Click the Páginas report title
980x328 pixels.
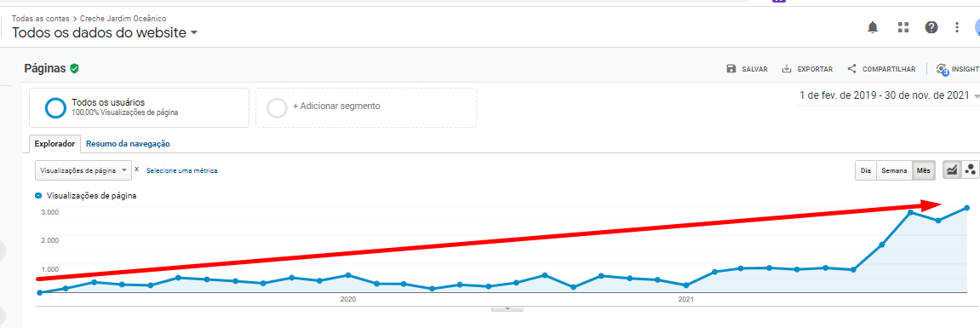click(45, 69)
